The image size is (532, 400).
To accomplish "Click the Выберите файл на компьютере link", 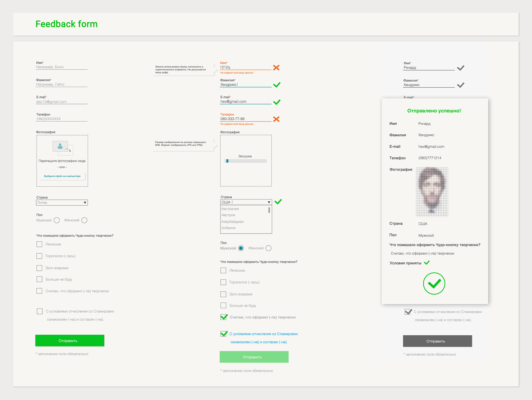I will click(x=62, y=176).
